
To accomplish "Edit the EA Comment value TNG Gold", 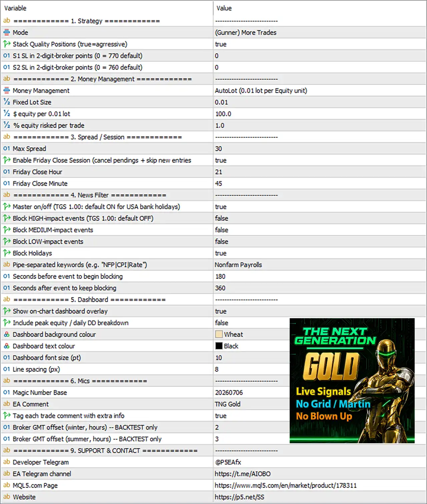I will (x=228, y=404).
